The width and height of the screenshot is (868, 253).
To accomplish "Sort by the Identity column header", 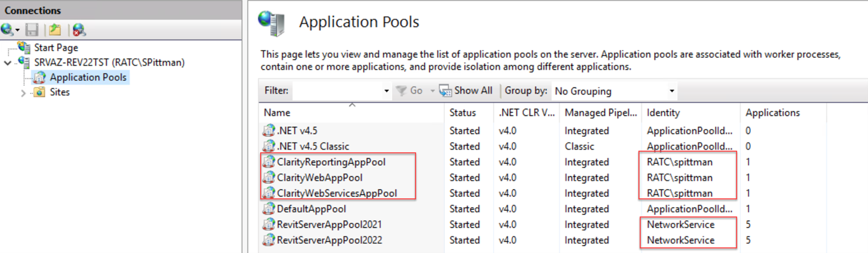I will point(663,113).
